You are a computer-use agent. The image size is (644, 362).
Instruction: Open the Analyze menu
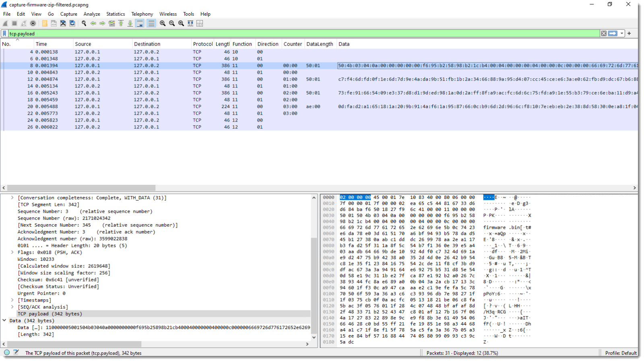pyautogui.click(x=92, y=14)
